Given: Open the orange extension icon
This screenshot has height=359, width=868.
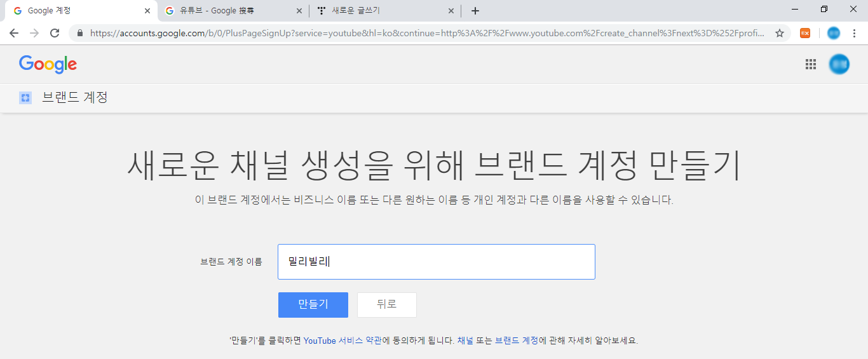Looking at the screenshot, I should pyautogui.click(x=805, y=33).
